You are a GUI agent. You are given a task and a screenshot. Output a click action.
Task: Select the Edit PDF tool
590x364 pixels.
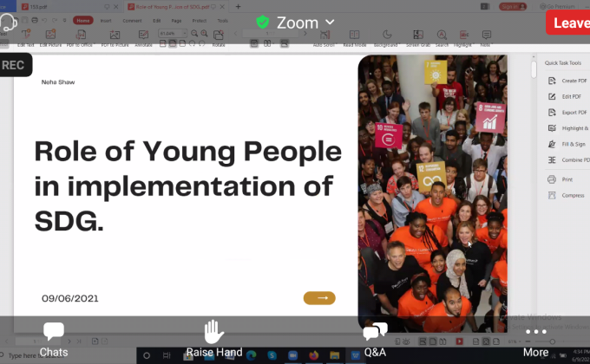tap(571, 96)
